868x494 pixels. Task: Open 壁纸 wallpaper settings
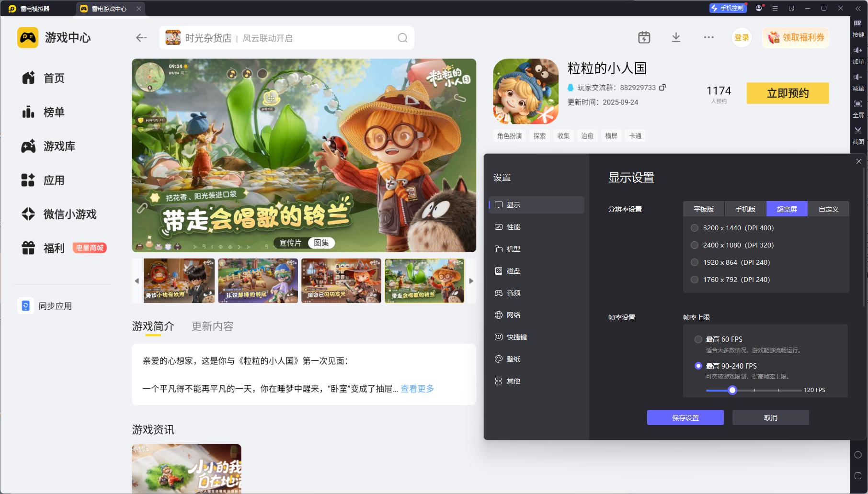point(537,359)
